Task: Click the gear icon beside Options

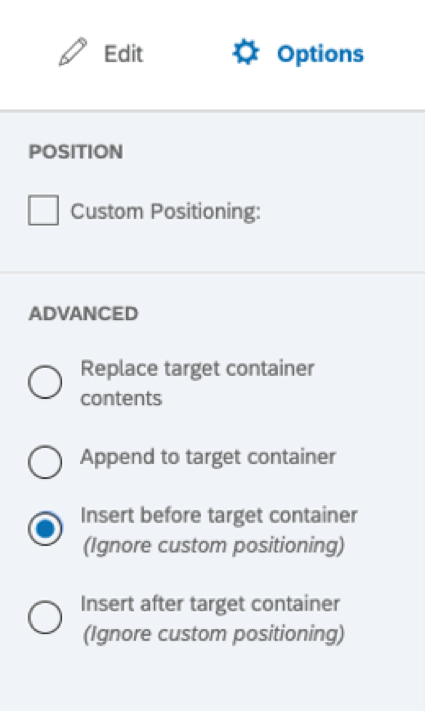Action: point(246,52)
